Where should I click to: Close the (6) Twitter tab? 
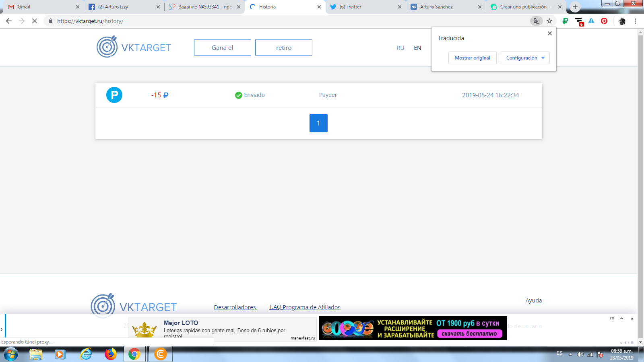[400, 7]
